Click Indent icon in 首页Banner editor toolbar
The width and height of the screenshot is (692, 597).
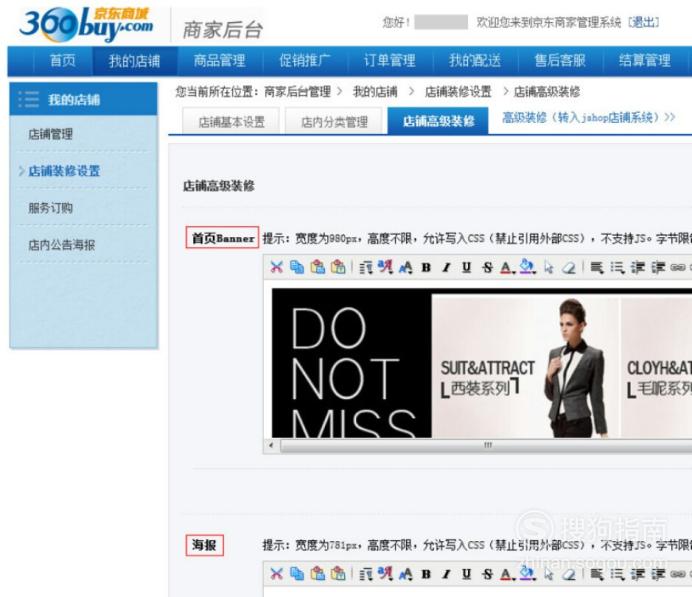pos(658,267)
